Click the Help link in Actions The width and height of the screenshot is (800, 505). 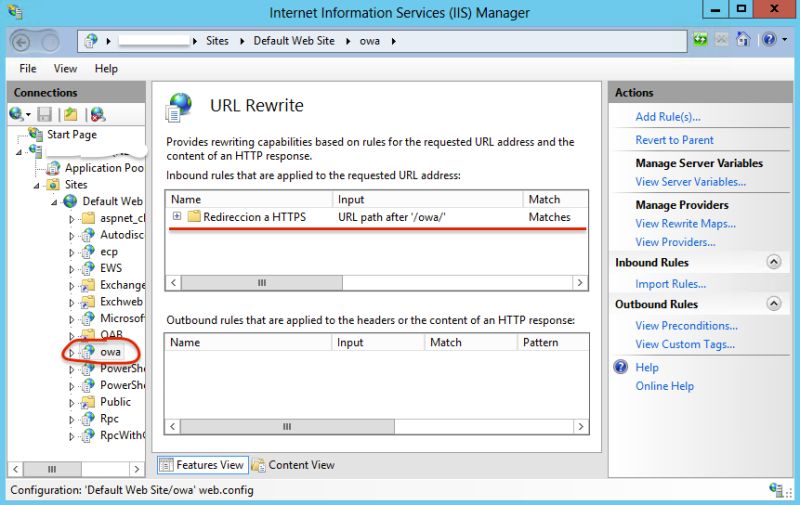click(x=646, y=367)
